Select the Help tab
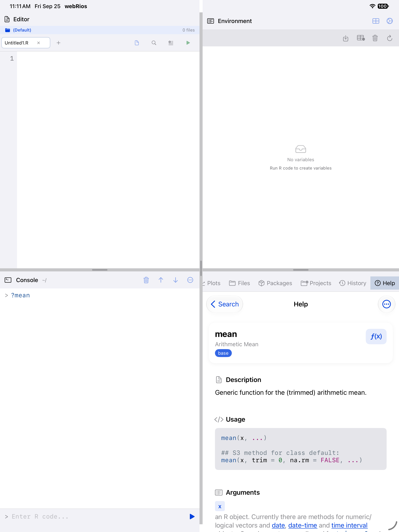 point(385,283)
